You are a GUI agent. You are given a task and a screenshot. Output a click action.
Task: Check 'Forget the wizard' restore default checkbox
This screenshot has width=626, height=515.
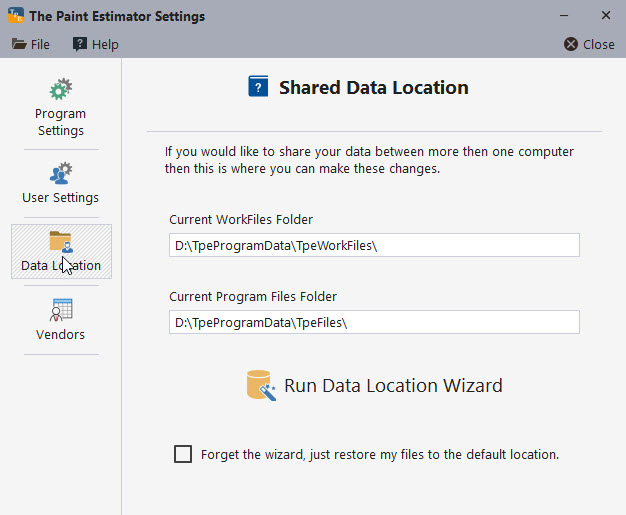click(x=183, y=454)
